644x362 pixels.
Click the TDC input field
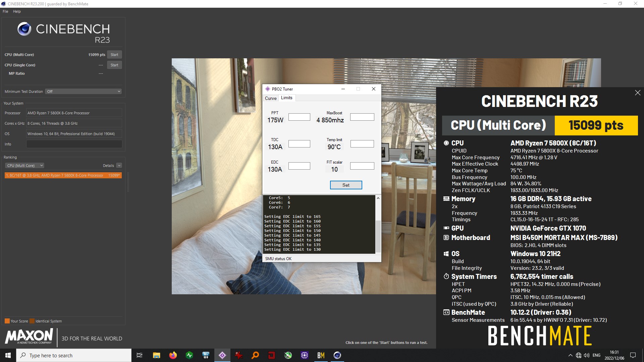coord(299,144)
